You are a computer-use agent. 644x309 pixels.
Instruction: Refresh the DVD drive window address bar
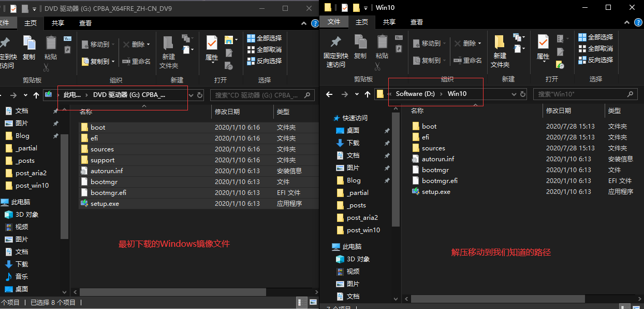[199, 95]
